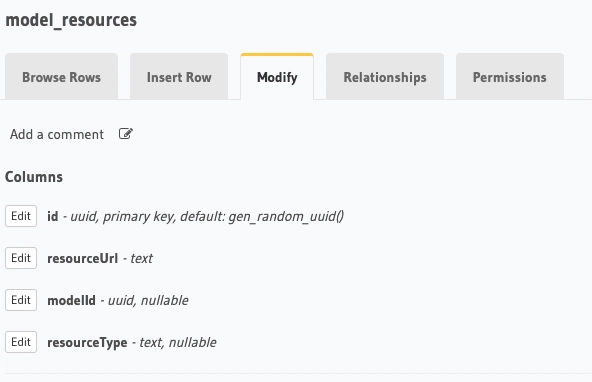Click the Columns section heading
The height and width of the screenshot is (382, 592).
click(34, 177)
